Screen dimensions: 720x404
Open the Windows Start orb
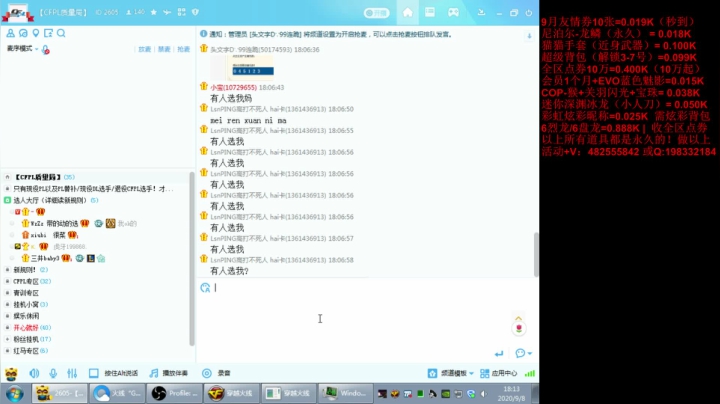[x=15, y=394]
